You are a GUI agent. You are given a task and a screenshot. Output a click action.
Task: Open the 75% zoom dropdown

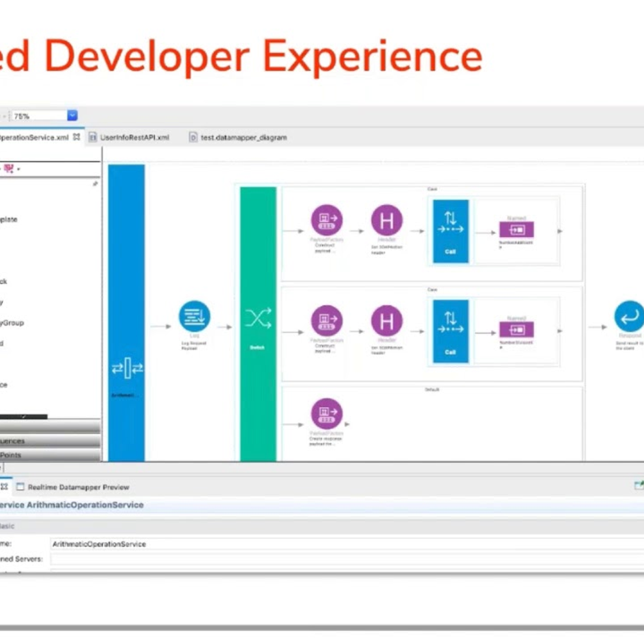72,115
